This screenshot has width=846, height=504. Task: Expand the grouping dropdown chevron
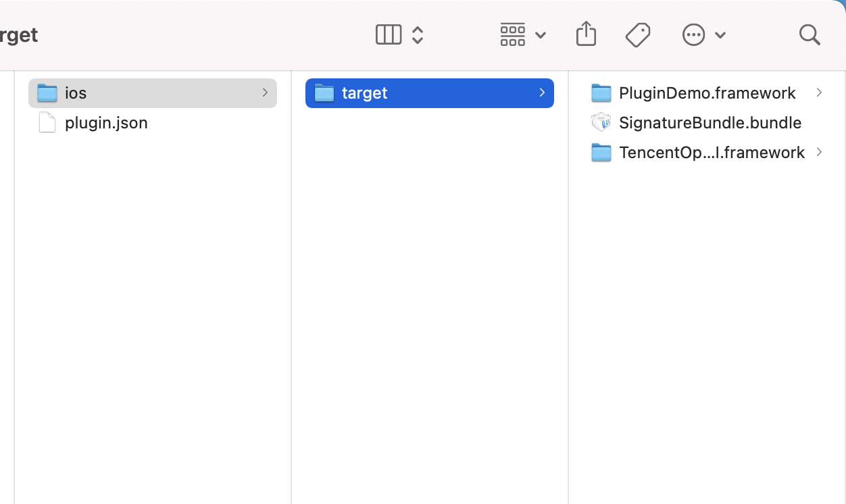point(541,35)
